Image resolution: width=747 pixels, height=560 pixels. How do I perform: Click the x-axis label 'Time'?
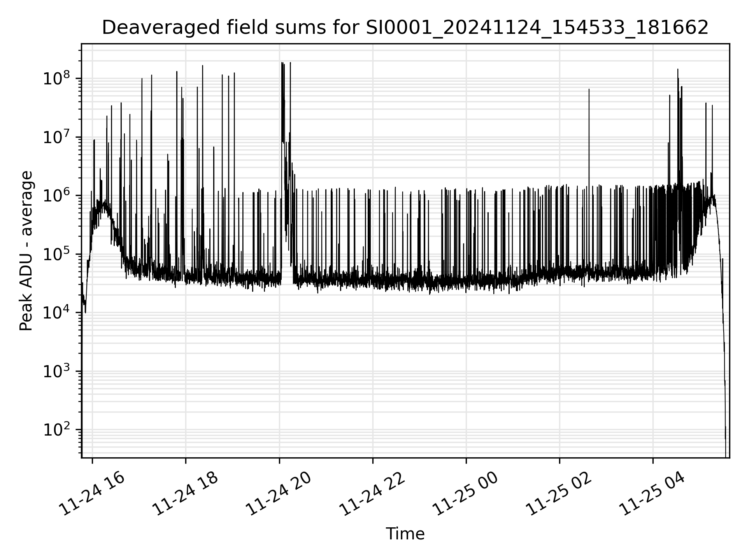point(405,534)
